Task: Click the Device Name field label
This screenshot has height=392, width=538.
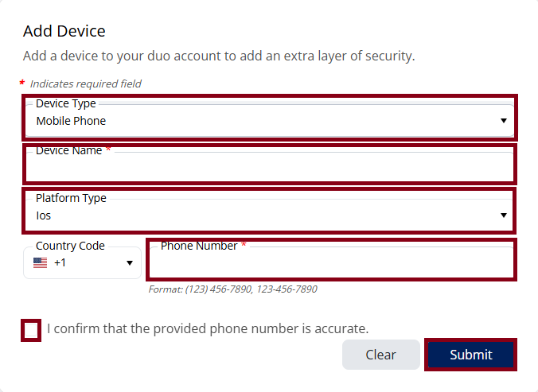Action: pyautogui.click(x=69, y=150)
